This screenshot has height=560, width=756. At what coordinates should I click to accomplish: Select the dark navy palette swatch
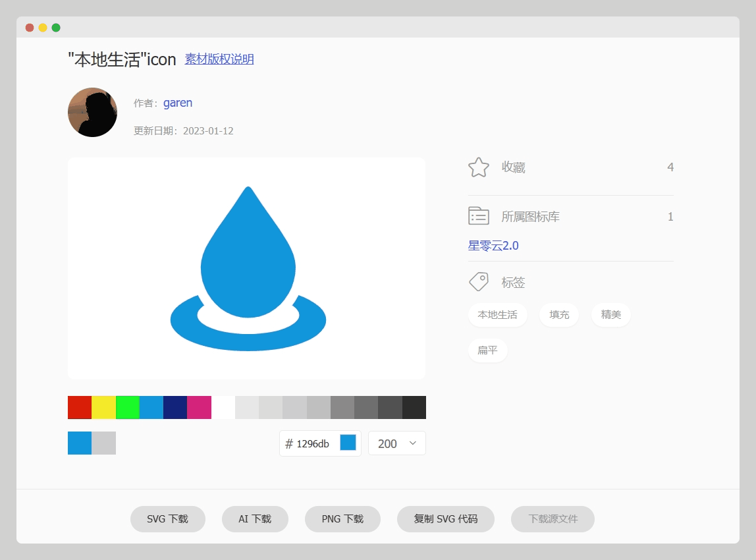(x=175, y=407)
